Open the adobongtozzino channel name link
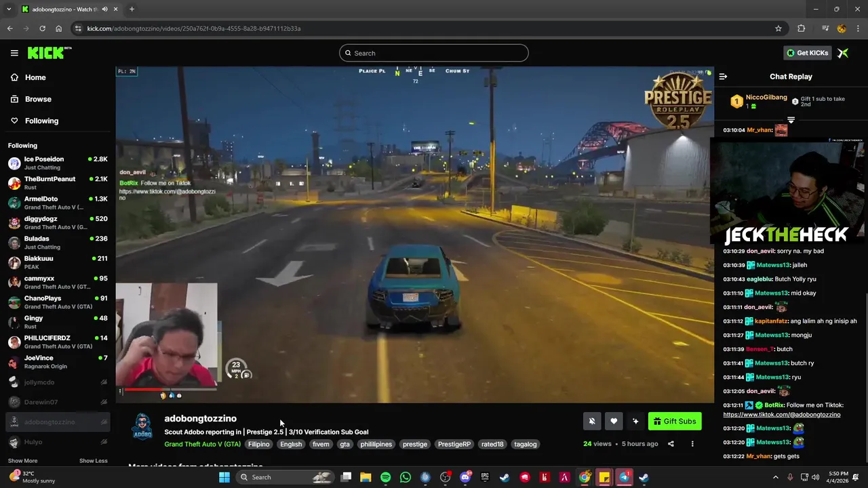This screenshot has height=488, width=868. point(200,418)
